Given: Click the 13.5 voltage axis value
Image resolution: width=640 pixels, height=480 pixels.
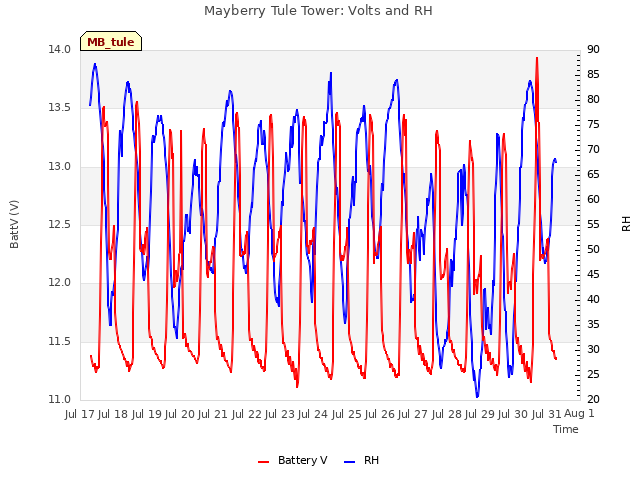Looking at the screenshot, I should click(60, 108).
